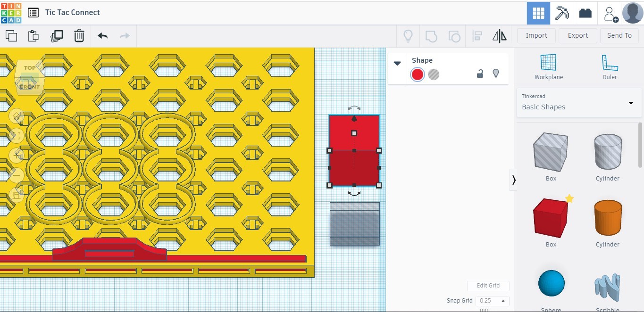Redo the last action

point(125,36)
